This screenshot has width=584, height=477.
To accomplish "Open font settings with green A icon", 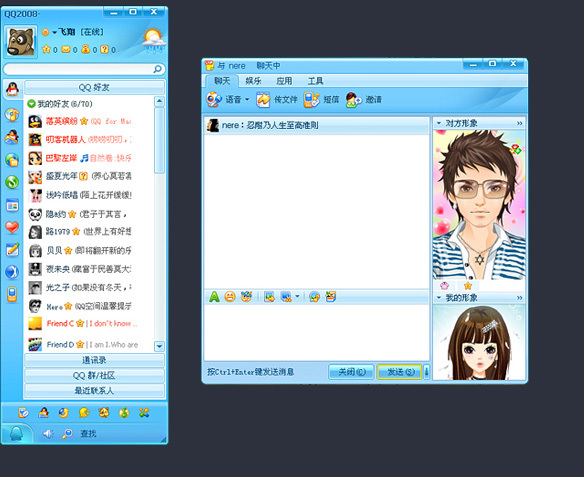I will click(x=214, y=297).
